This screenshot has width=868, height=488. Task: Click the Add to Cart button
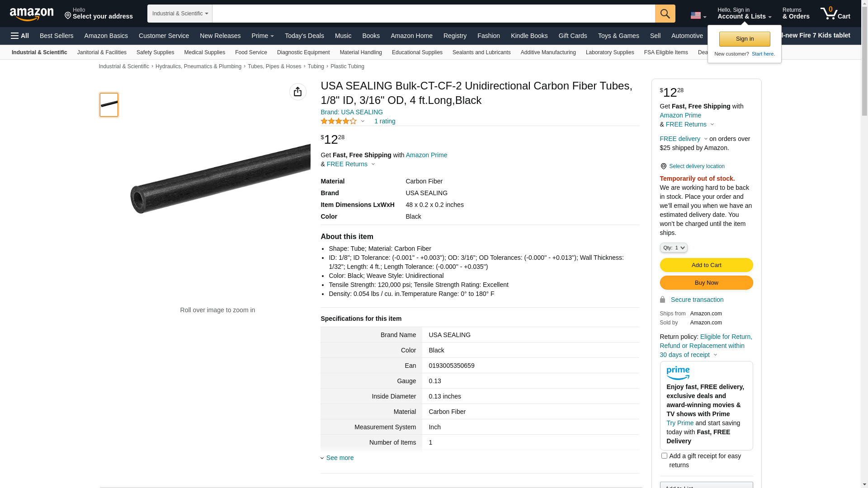click(706, 265)
